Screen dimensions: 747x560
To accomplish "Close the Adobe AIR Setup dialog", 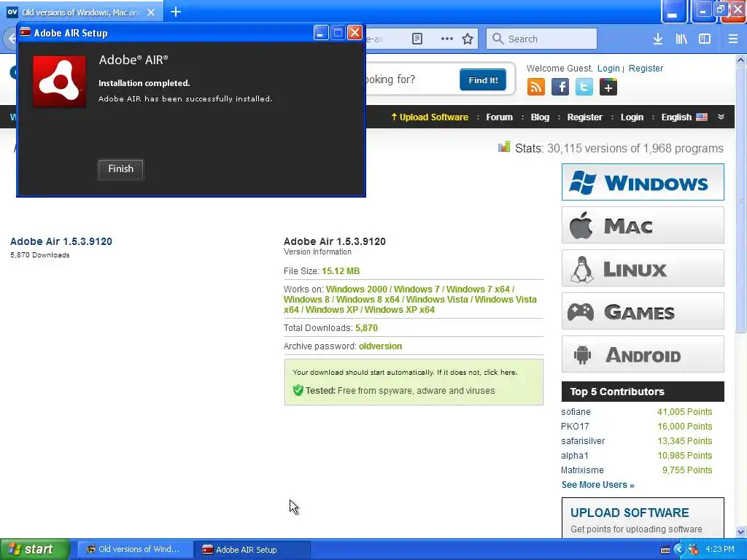I will (x=355, y=32).
